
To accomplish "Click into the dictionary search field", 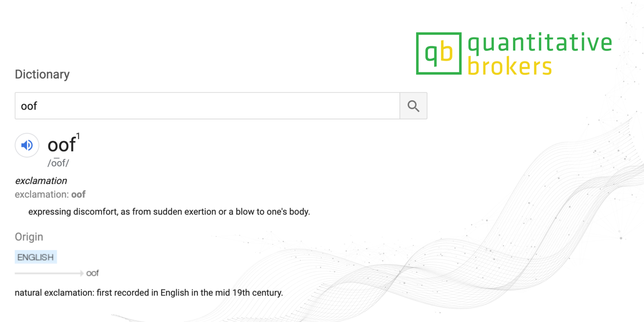I will 207,106.
